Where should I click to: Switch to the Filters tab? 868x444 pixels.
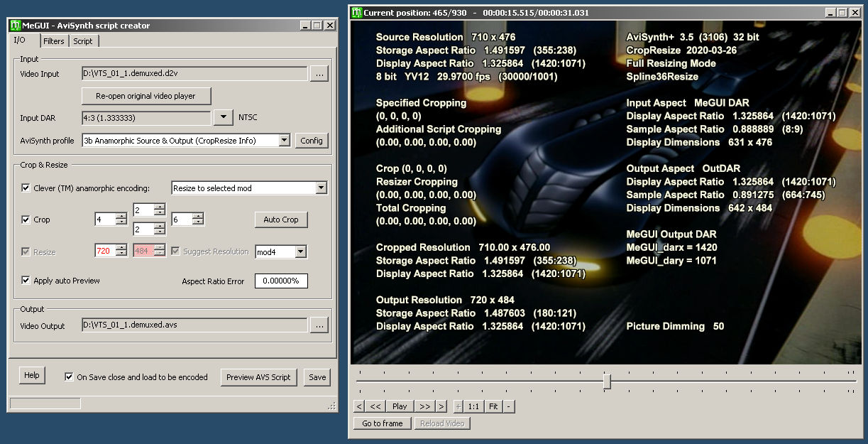54,41
